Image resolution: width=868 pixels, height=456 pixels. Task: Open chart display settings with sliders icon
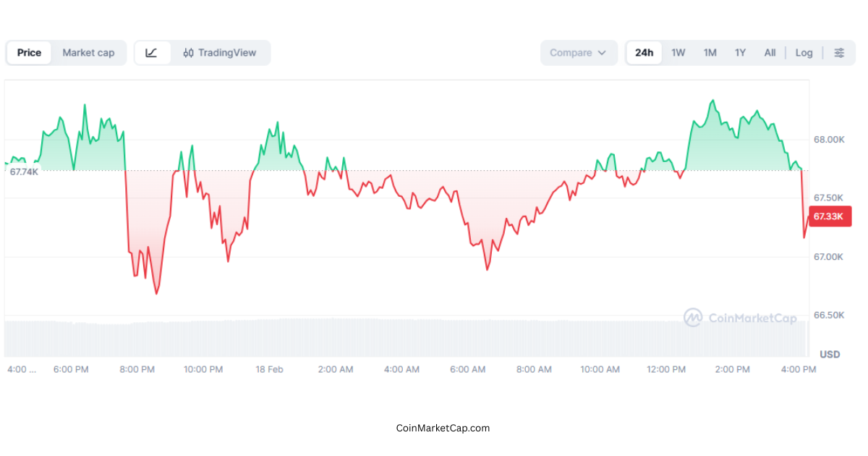tap(839, 52)
